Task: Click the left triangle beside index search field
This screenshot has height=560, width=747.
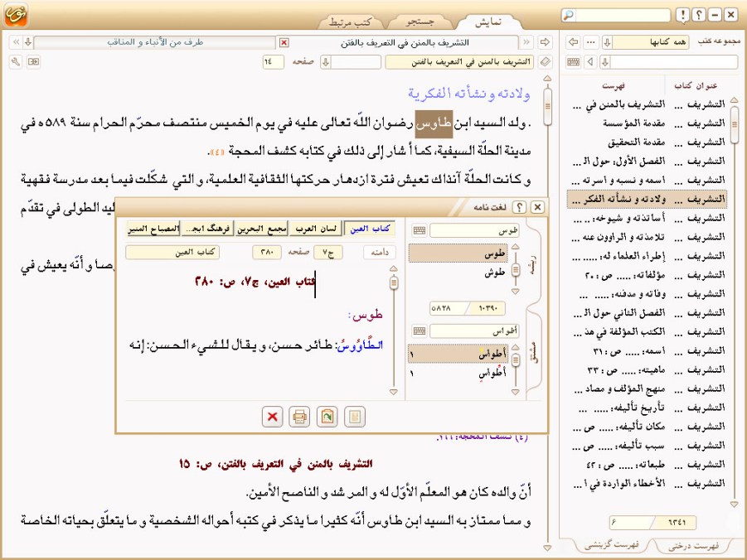Action: point(591,61)
